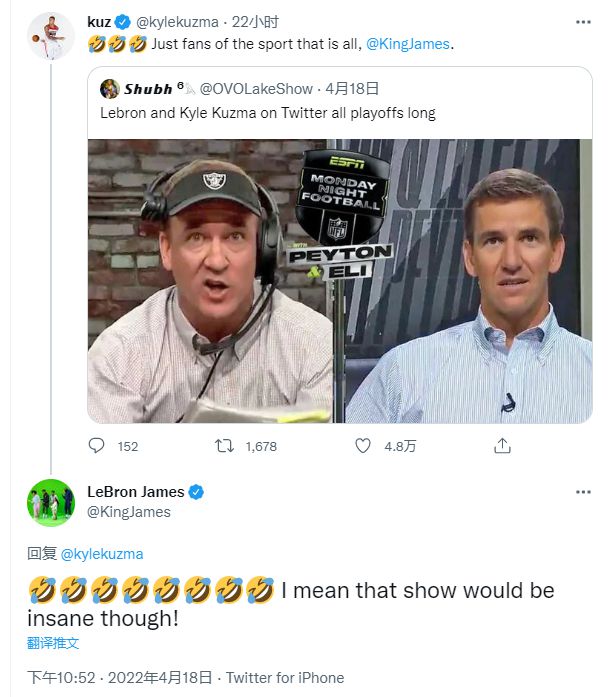Click the share icon under kuz's tweet

(x=504, y=446)
